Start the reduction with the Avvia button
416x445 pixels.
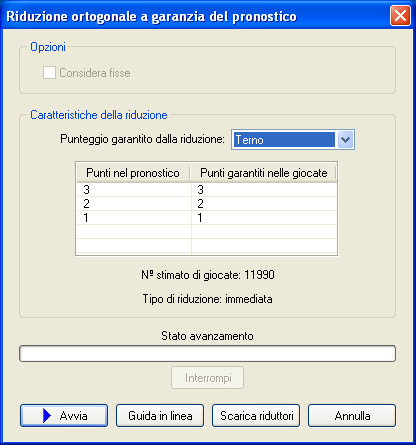tap(64, 416)
